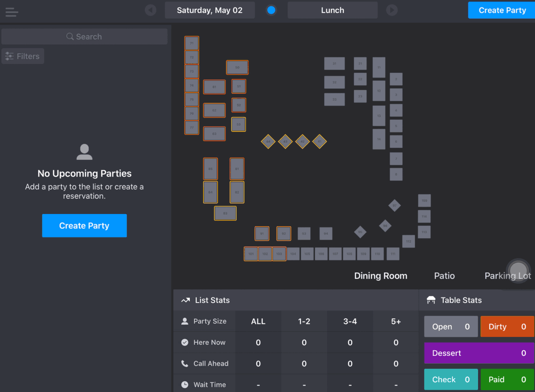Screen dimensions: 535x392
Task: Tap the AssistiveTouch floating circle
Action: 518,271
